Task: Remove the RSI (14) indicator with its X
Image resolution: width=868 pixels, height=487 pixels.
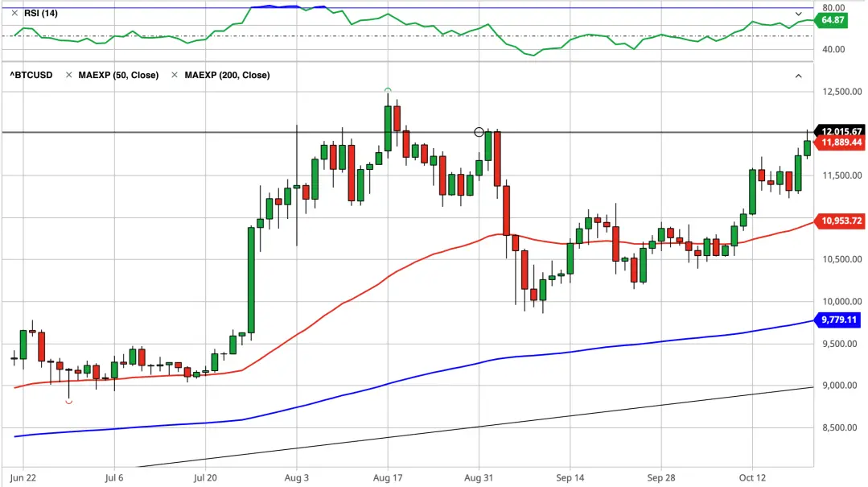Action: (15, 13)
